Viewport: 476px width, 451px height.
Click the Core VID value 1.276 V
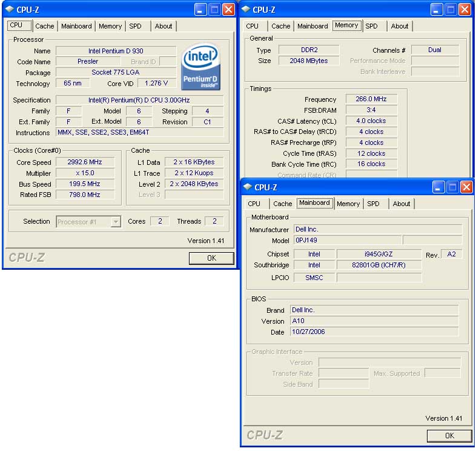click(157, 83)
